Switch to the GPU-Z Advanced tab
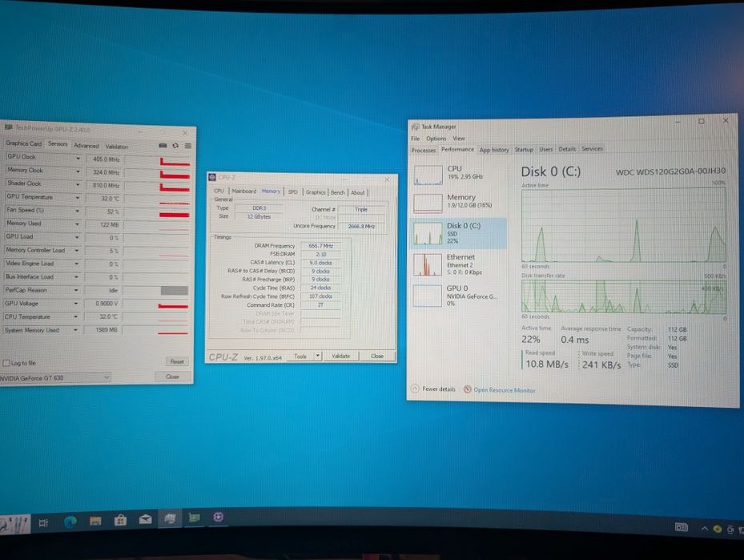The image size is (744, 560). click(x=86, y=146)
